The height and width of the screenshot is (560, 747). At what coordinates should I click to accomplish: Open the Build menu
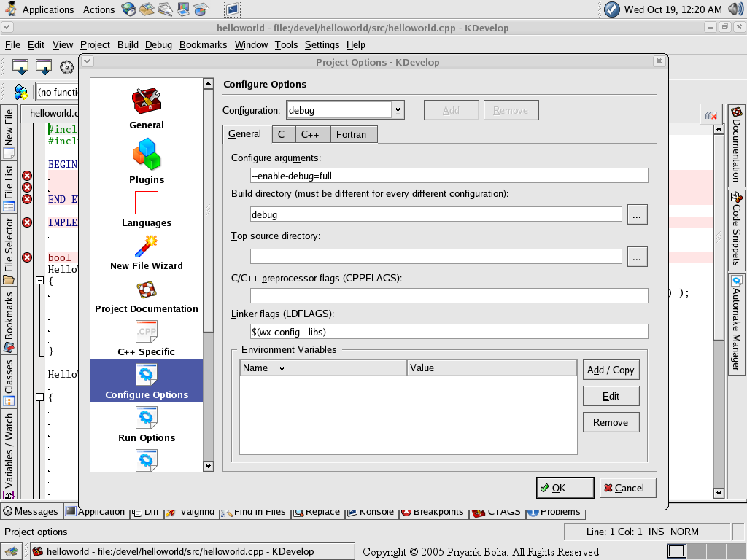point(128,44)
